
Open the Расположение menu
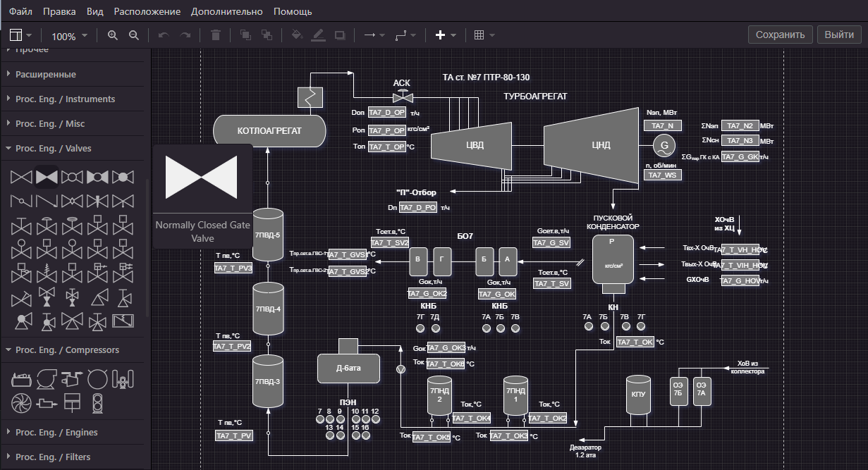pyautogui.click(x=147, y=11)
